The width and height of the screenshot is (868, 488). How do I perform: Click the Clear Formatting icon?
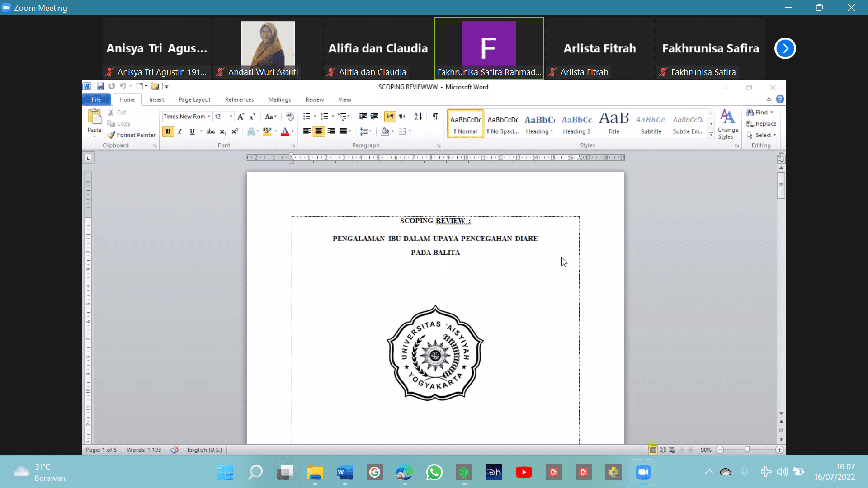[290, 117]
